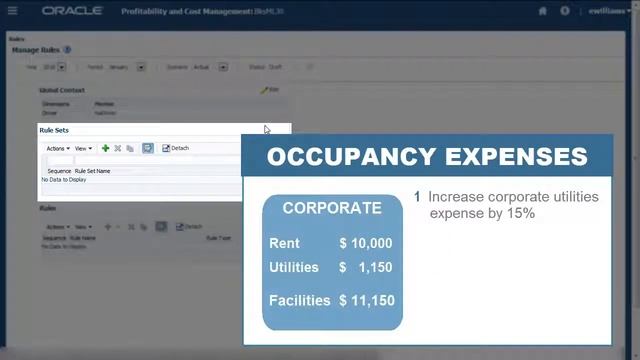Viewport: 640px width, 360px height.
Task: Toggle Query By Example in Rule Sets
Action: coord(148,148)
